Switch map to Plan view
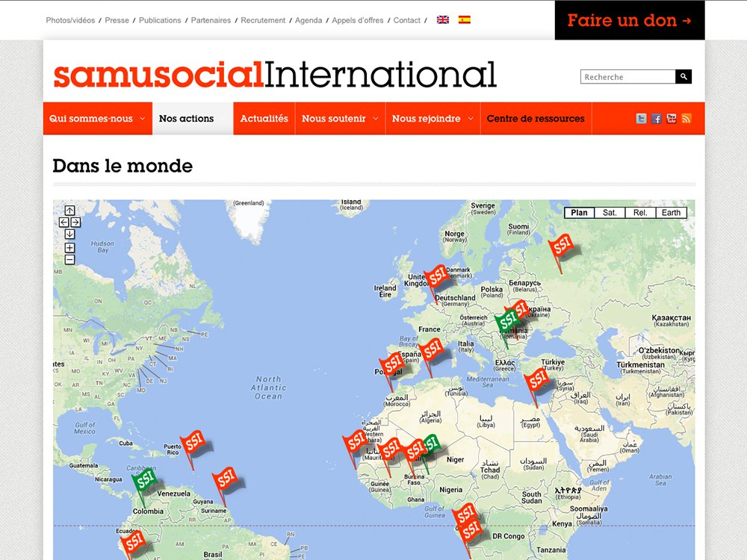The image size is (747, 560). (580, 213)
